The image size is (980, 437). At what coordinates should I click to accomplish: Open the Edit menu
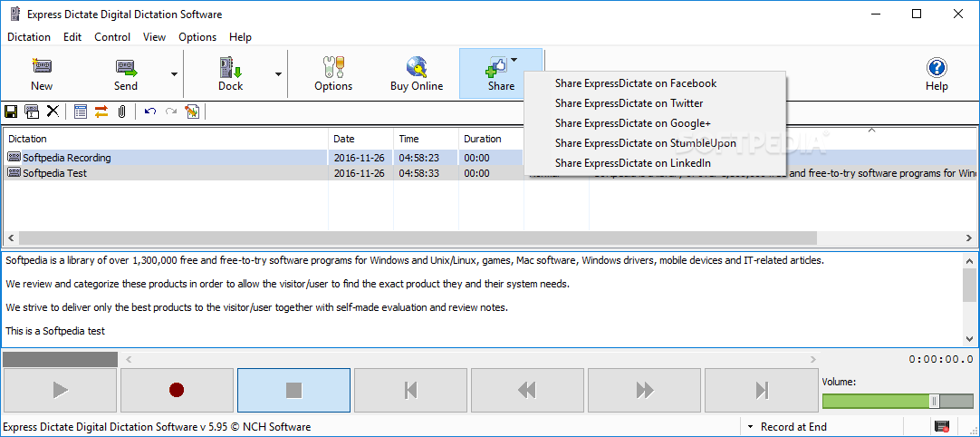[72, 37]
